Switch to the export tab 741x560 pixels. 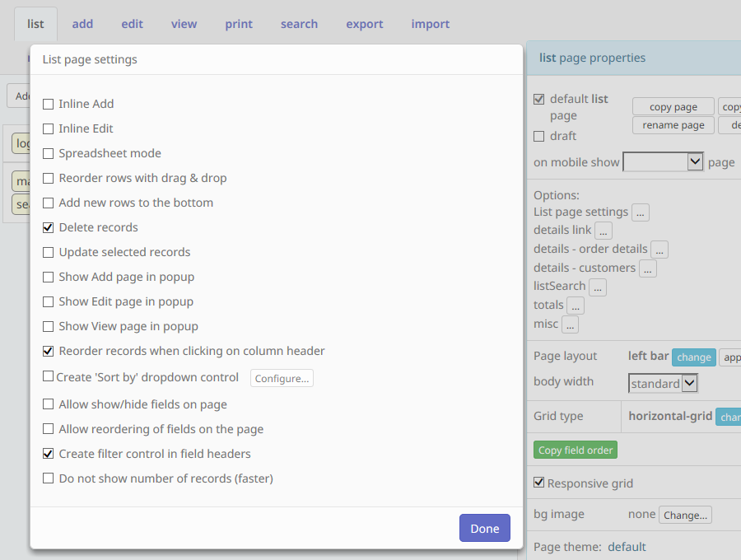[365, 24]
